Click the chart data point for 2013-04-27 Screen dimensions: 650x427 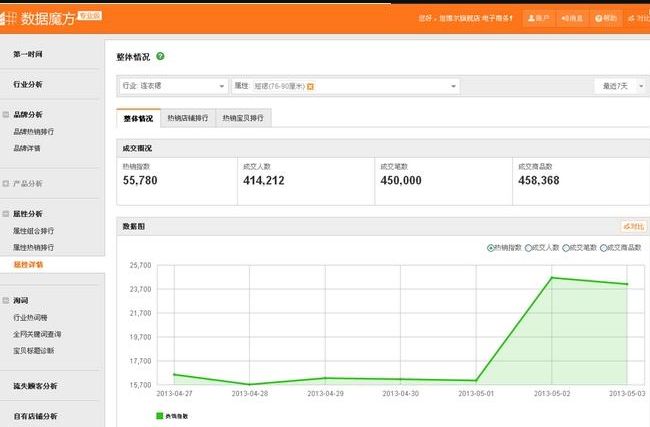(x=174, y=374)
